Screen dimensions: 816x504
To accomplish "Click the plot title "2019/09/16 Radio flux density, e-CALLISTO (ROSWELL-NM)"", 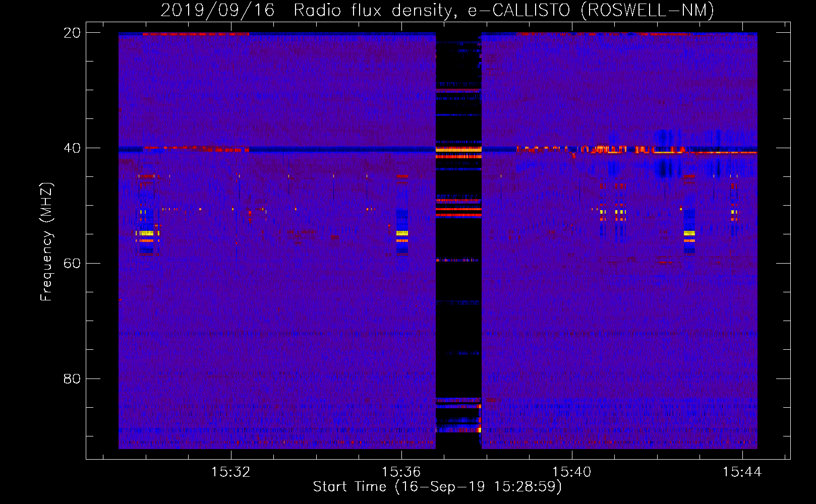I will pos(437,10).
